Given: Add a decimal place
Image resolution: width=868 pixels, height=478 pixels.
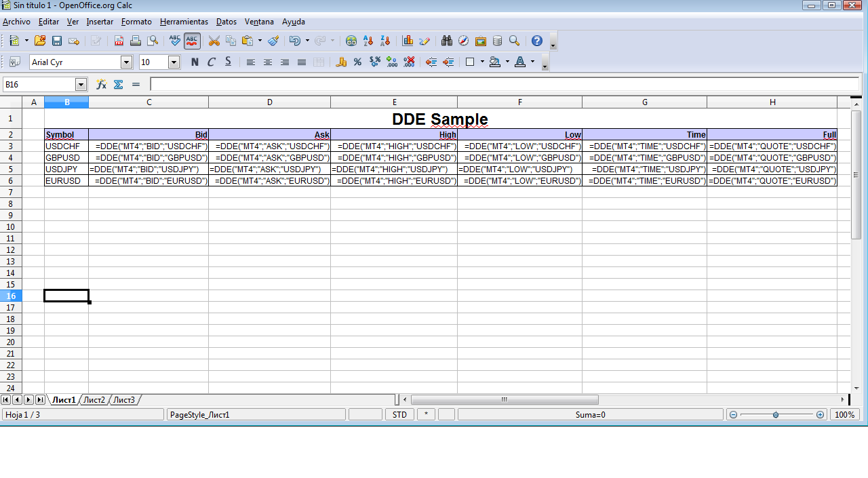Looking at the screenshot, I should coord(392,62).
